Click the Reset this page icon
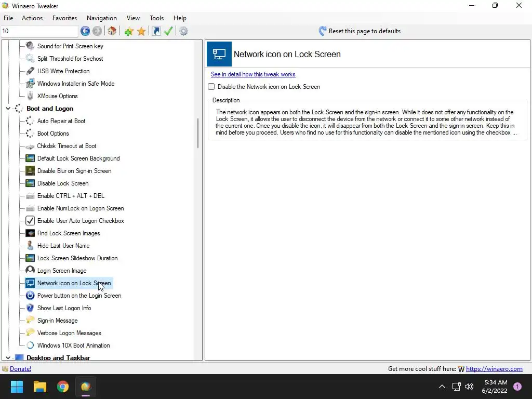Image resolution: width=532 pixels, height=399 pixels. [x=323, y=31]
